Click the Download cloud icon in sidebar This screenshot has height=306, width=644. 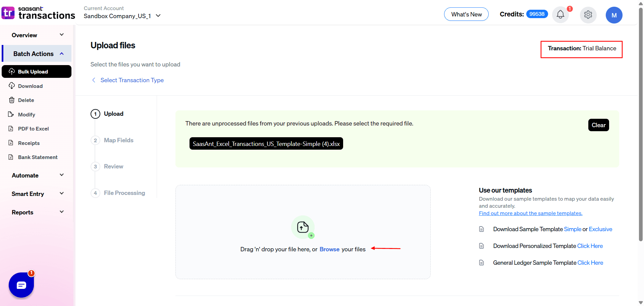[12, 86]
